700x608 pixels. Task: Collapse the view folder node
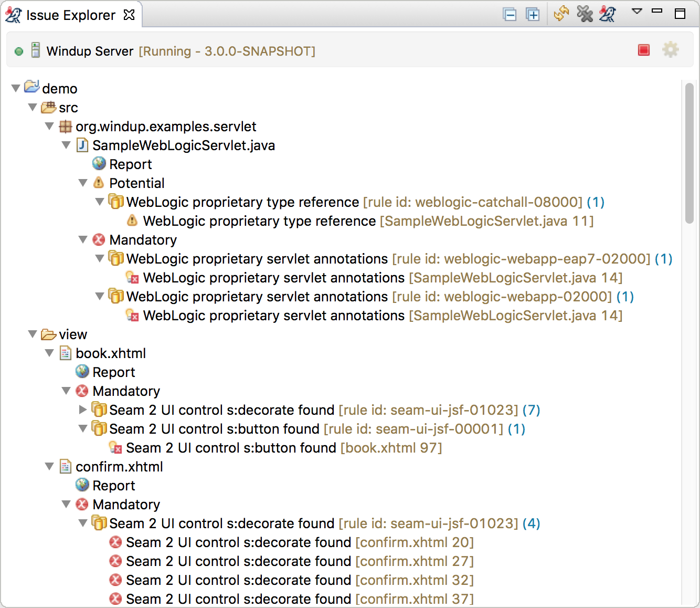(33, 334)
